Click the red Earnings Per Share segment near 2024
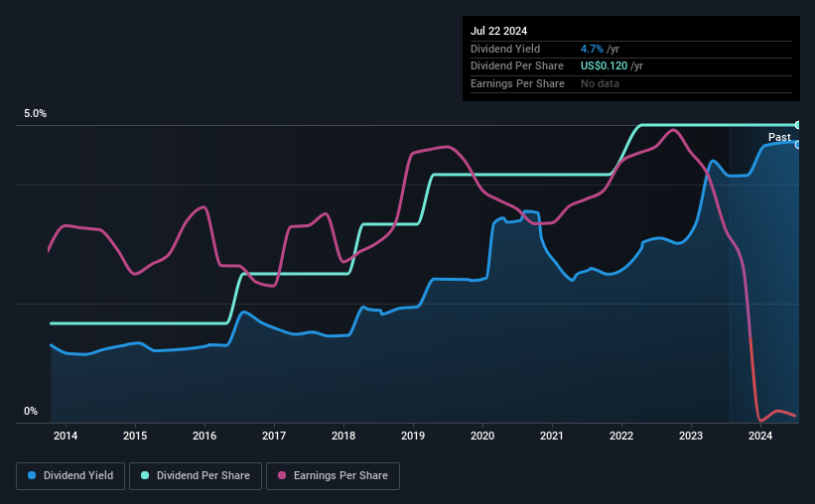The width and height of the screenshot is (815, 504). click(754, 387)
